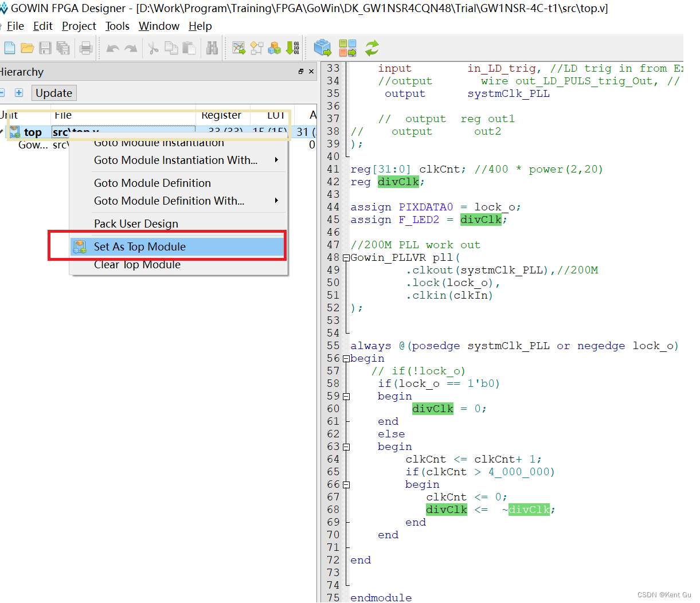Screen dimensions: 700x603
Task: Redo the last edit
Action: coord(131,49)
